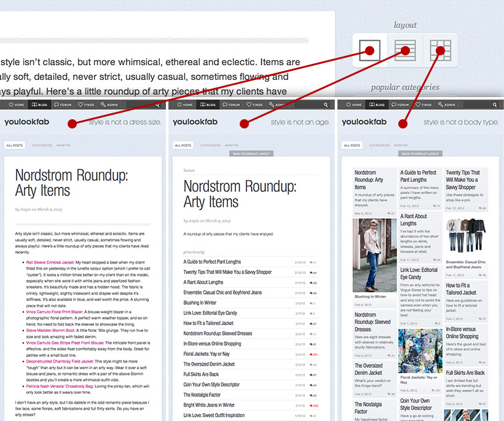Screen dimensions: 504x421
Task: Select the single-post layout icon
Action: 369,50
